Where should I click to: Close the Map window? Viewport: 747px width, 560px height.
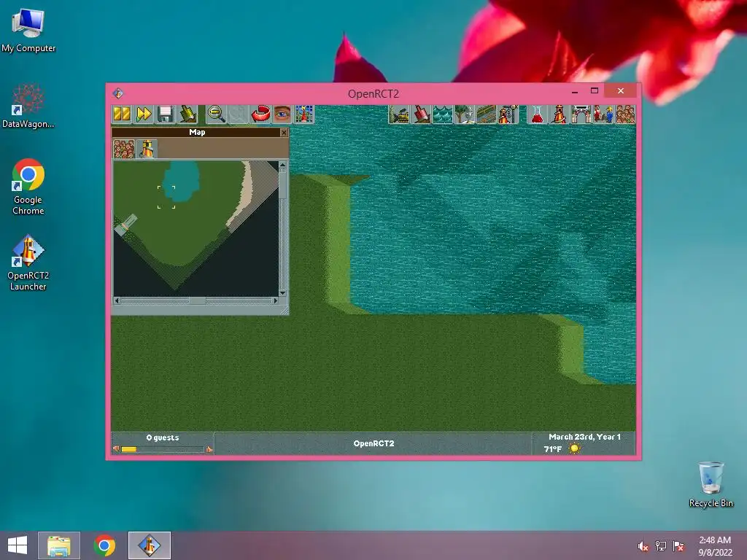[284, 133]
